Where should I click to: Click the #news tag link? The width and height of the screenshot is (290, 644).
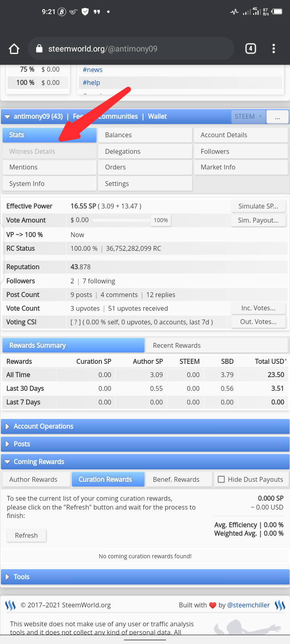click(93, 70)
